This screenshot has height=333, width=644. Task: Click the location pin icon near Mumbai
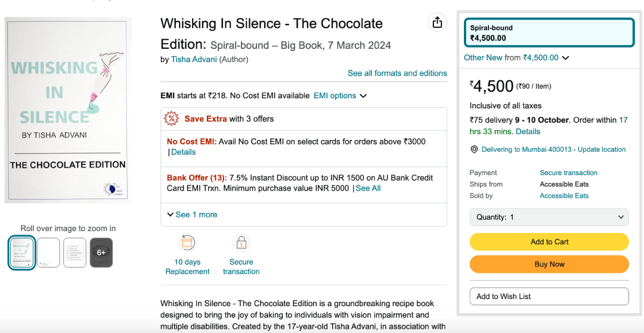(474, 150)
